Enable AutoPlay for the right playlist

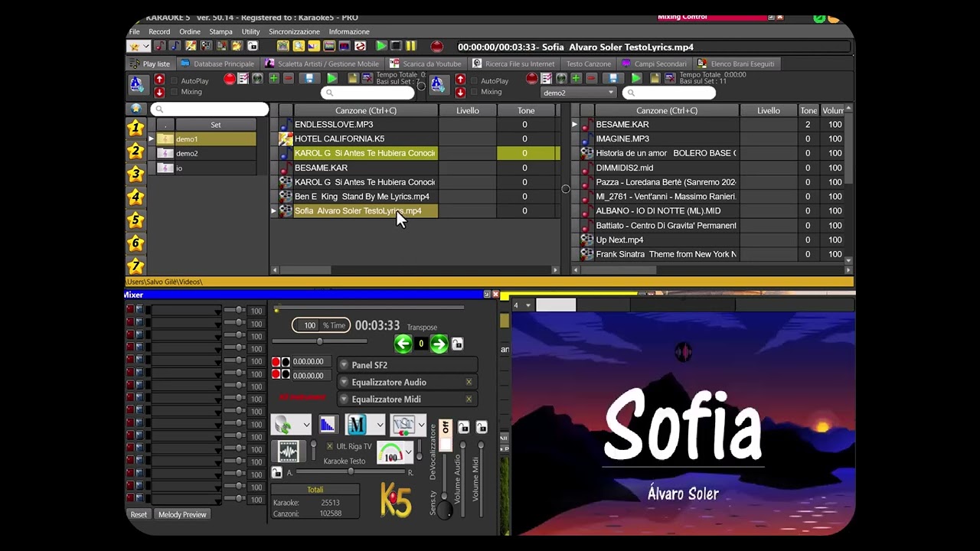click(x=474, y=81)
